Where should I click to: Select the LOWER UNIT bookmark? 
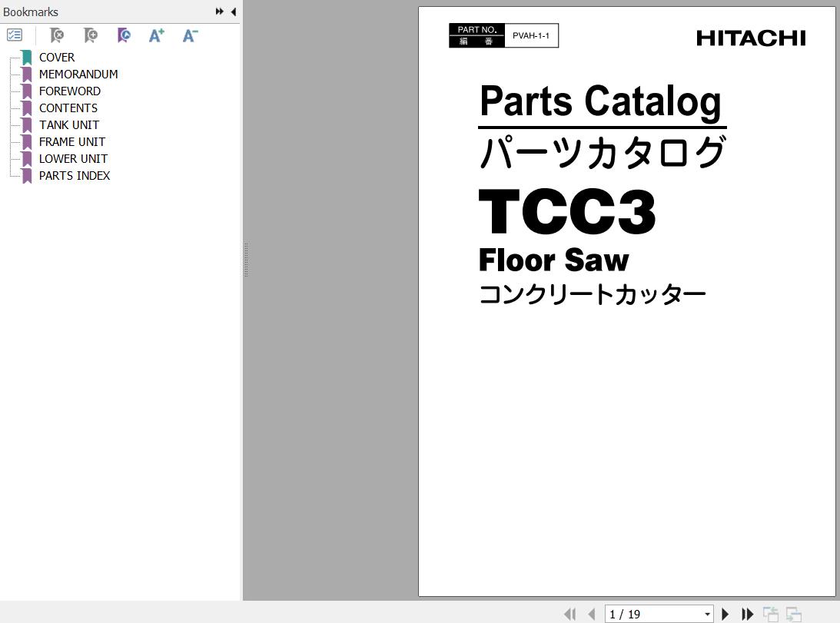[73, 158]
